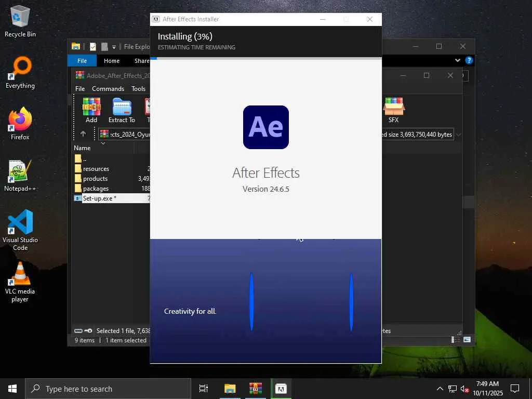The height and width of the screenshot is (399, 532).
Task: Click the '9 items' status bar text
Action: [x=85, y=340]
